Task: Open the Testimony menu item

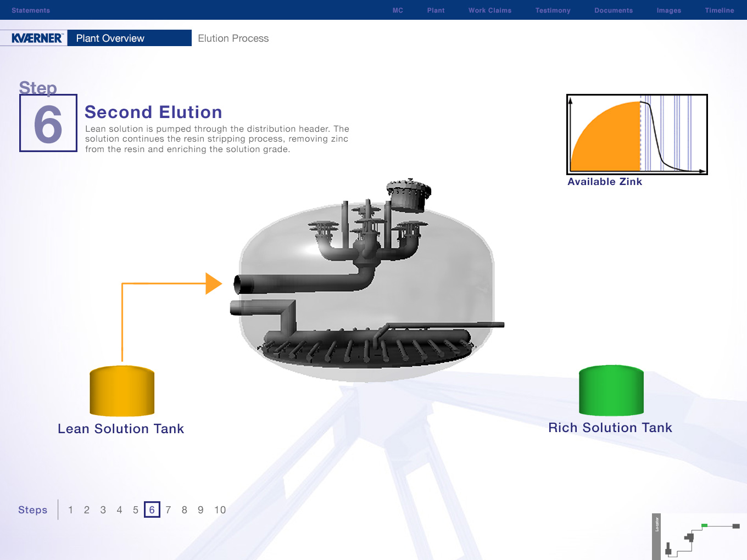Action: coord(553,10)
